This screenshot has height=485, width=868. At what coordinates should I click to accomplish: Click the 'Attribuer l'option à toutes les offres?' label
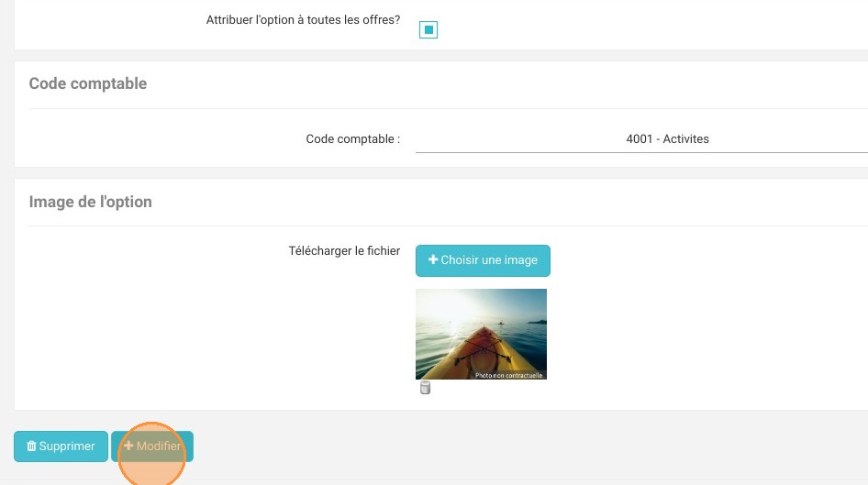click(303, 20)
